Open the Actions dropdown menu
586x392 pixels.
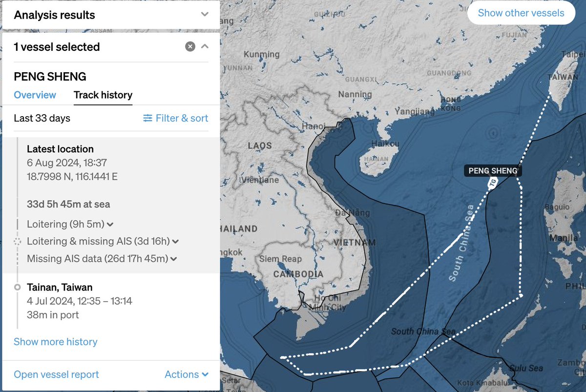coord(187,374)
